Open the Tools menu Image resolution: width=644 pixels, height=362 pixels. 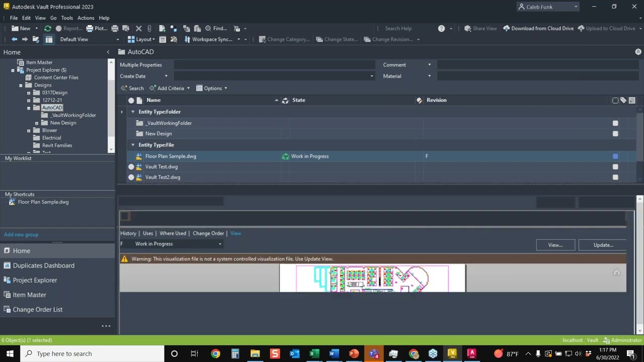pyautogui.click(x=67, y=18)
